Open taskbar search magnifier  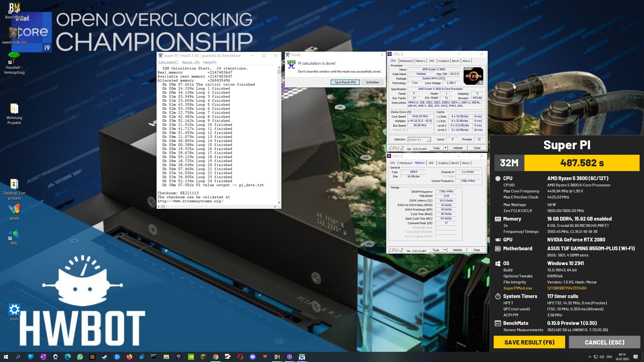18,357
